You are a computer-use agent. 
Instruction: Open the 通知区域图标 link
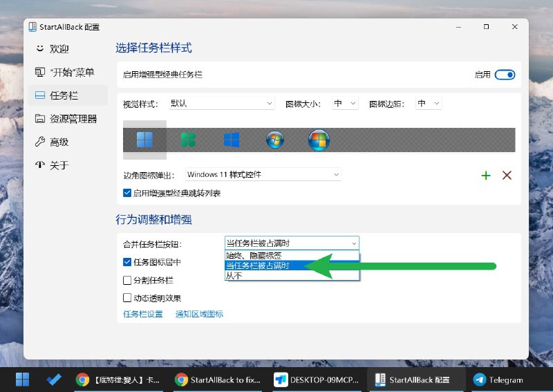[x=199, y=314]
